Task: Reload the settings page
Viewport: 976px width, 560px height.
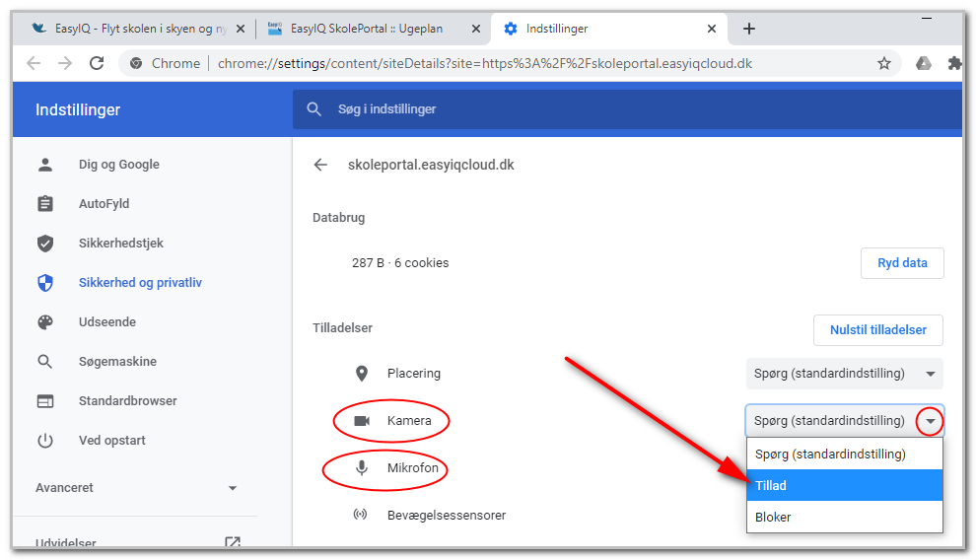Action: click(97, 63)
